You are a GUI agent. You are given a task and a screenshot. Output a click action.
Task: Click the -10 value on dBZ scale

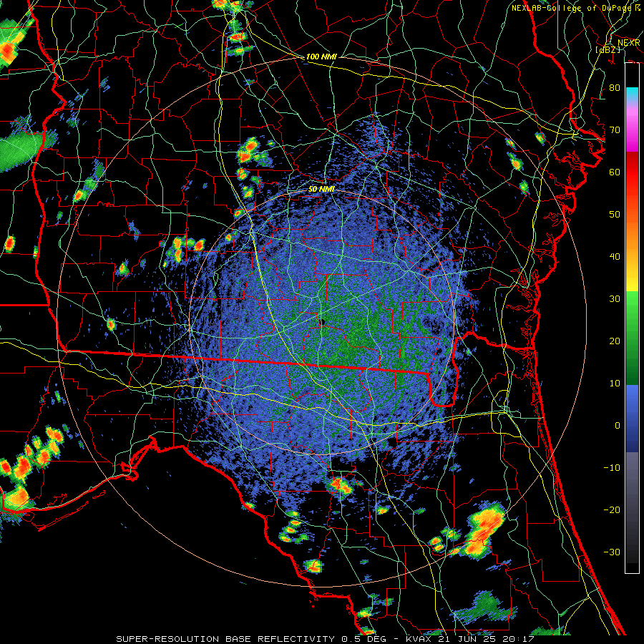pos(612,468)
